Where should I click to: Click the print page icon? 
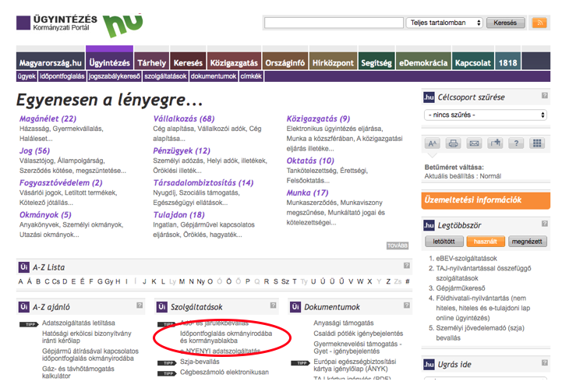[x=453, y=143]
